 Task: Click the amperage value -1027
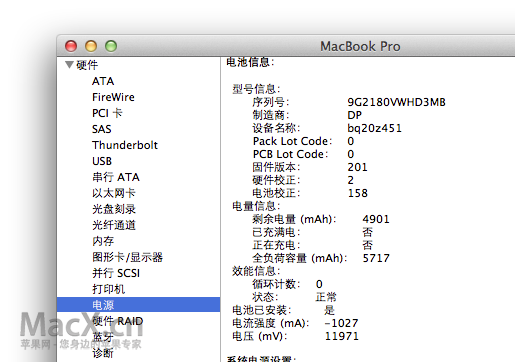(x=341, y=323)
